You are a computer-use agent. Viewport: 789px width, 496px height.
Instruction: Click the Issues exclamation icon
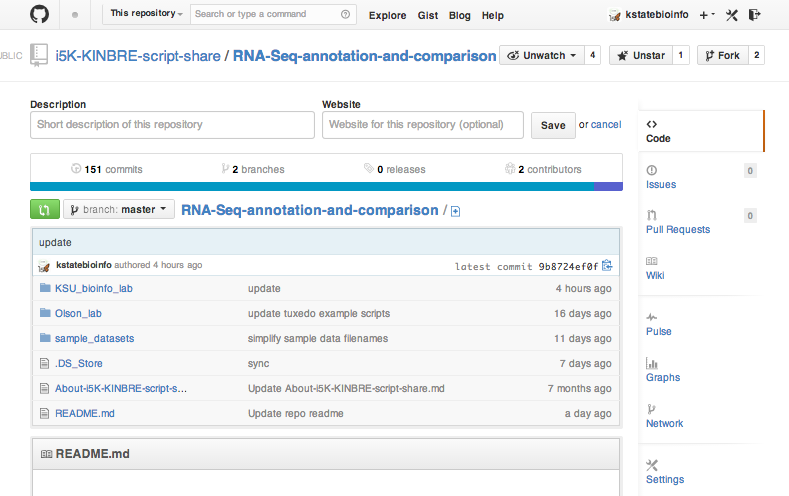click(x=652, y=170)
